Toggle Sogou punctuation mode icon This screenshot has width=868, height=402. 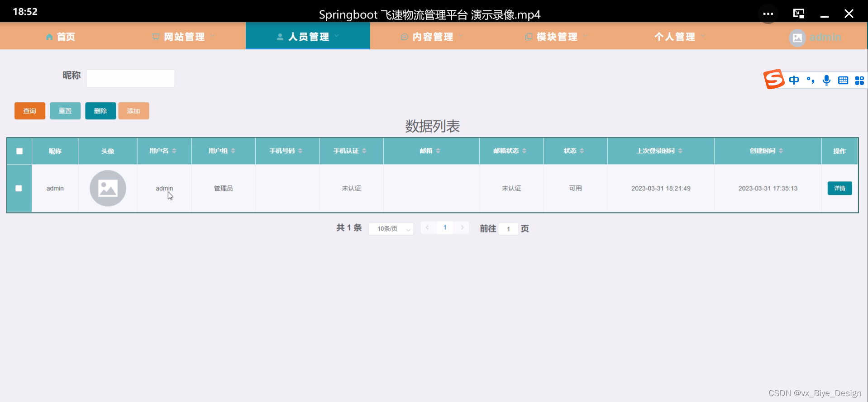pyautogui.click(x=811, y=80)
